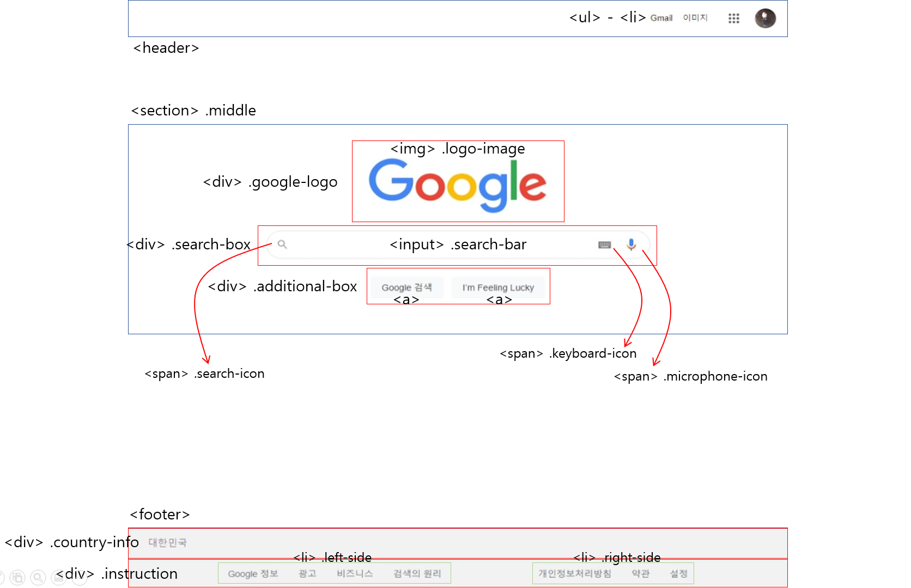The height and width of the screenshot is (588, 911).
Task: Open the see-all-slides grid control
Action: click(17, 577)
